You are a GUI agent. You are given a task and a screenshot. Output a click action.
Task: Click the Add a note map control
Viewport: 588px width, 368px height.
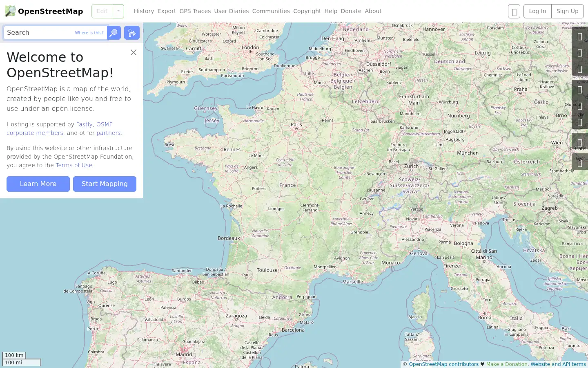tap(580, 143)
